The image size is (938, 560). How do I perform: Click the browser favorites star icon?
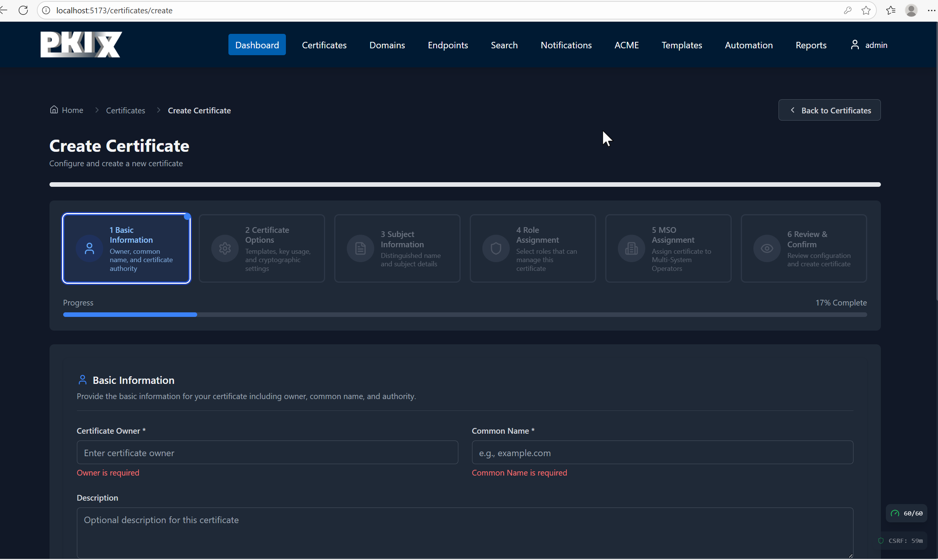[x=866, y=10]
